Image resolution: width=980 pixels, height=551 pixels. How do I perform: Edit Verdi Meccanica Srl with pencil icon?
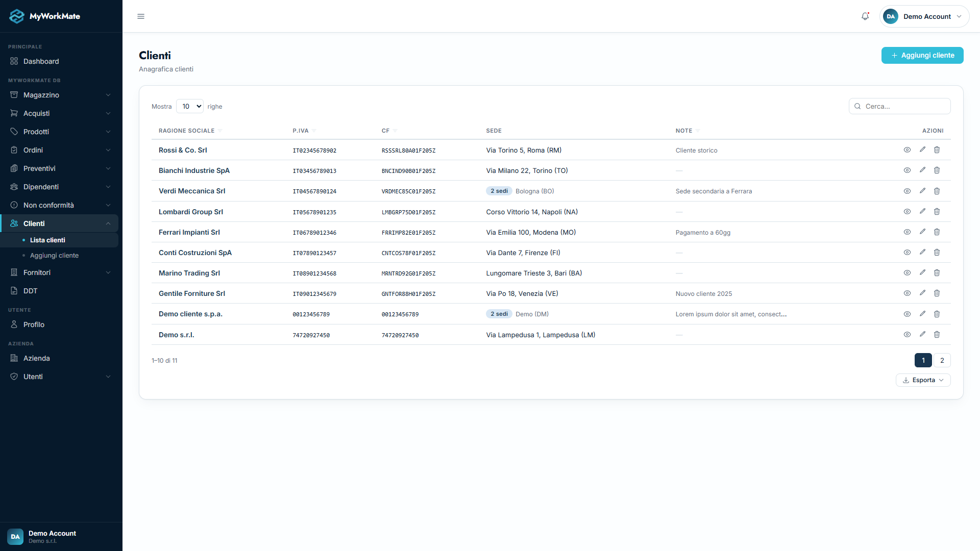point(922,191)
